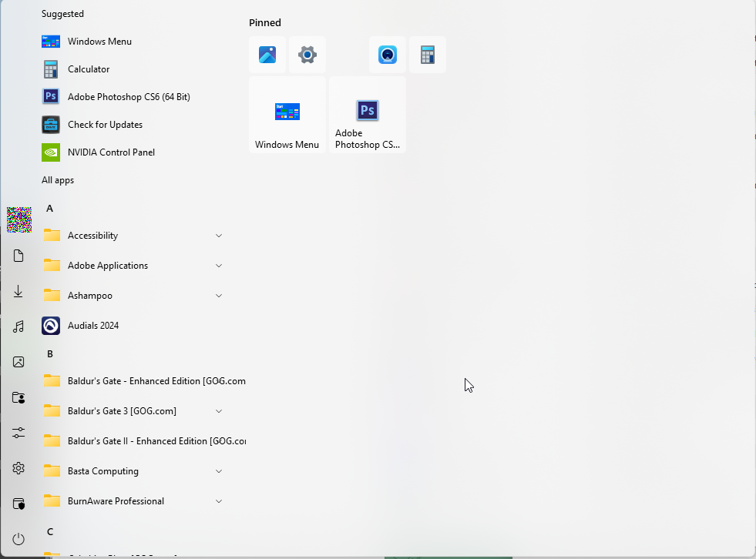The width and height of the screenshot is (756, 559).
Task: Expand the Baldur's Gate 3 [GOG.com] chevron
Action: pos(219,411)
